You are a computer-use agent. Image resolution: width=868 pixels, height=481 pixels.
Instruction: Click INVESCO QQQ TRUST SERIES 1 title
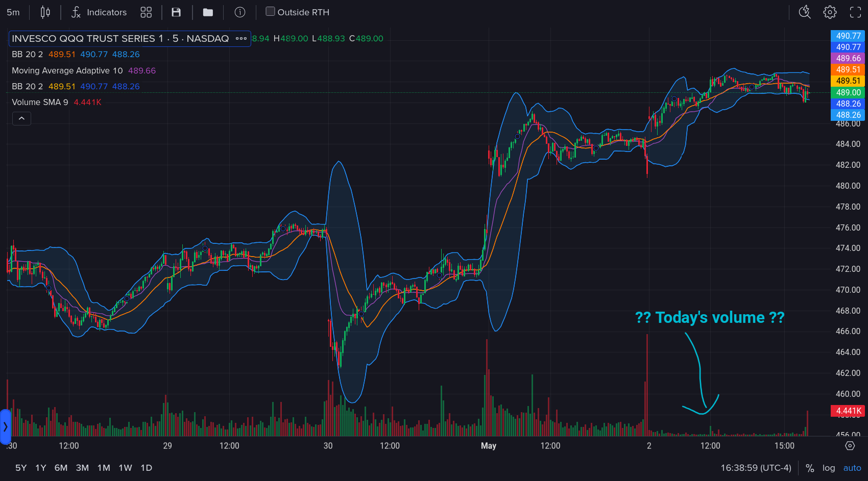120,39
